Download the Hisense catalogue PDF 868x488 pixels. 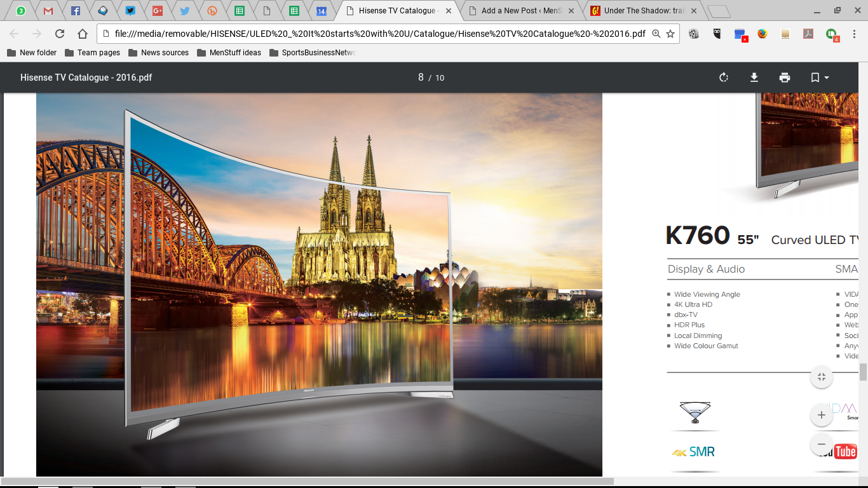click(754, 78)
